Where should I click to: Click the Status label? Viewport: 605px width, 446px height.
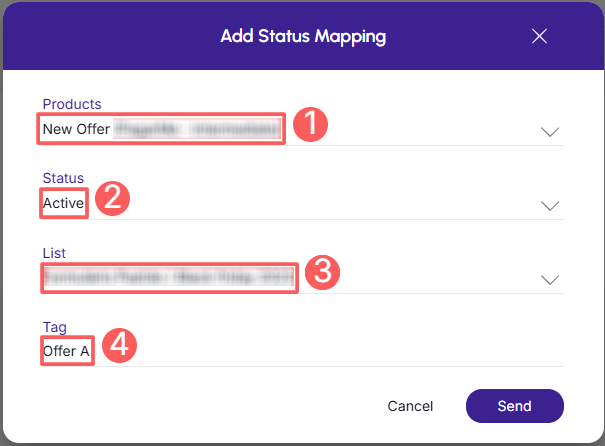click(x=63, y=178)
